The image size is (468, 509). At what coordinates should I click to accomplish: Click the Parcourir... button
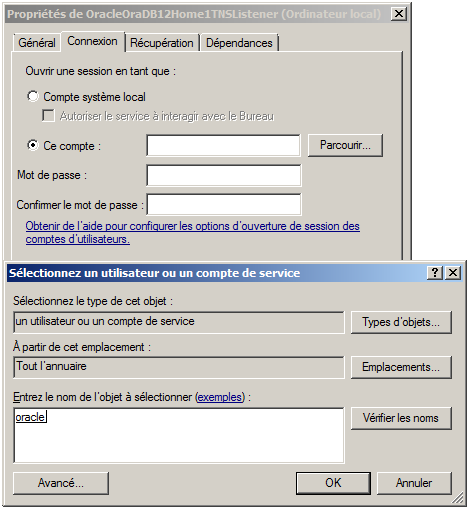(345, 145)
